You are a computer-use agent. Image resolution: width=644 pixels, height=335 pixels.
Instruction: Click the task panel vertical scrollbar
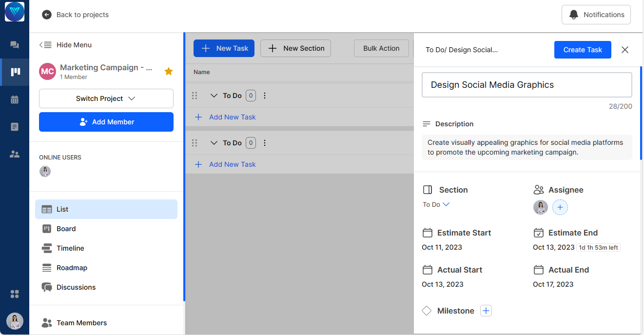(641, 113)
